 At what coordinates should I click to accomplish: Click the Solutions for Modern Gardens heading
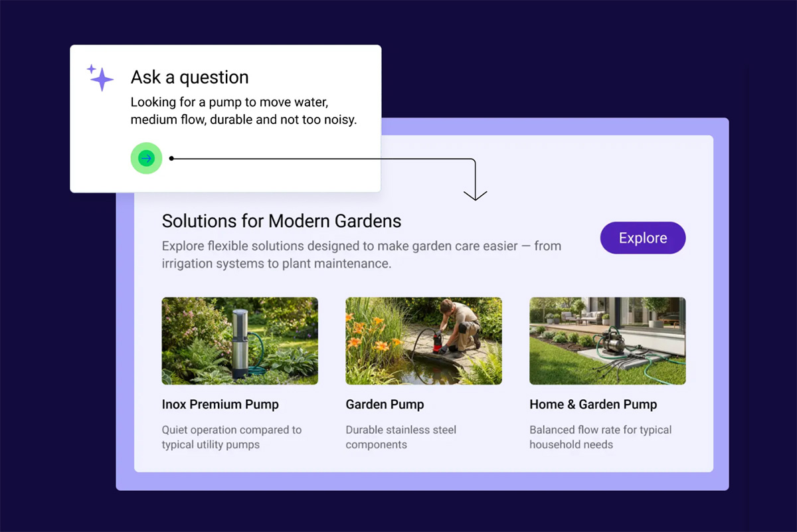click(282, 221)
